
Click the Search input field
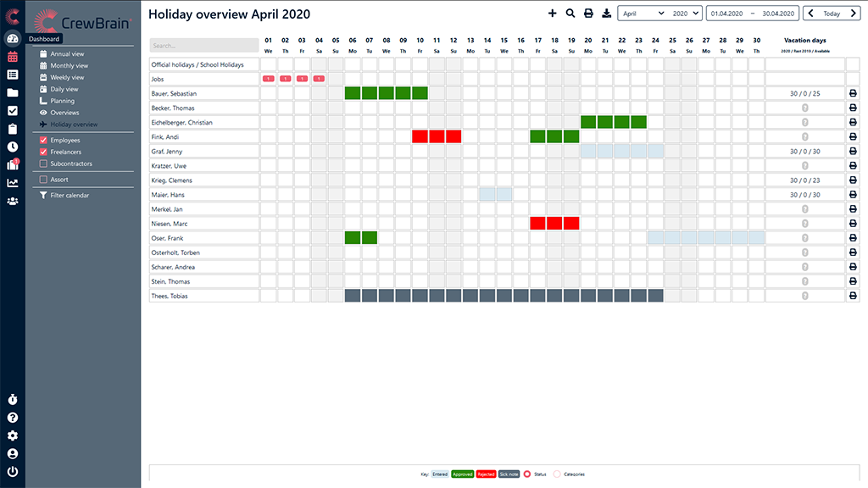203,45
